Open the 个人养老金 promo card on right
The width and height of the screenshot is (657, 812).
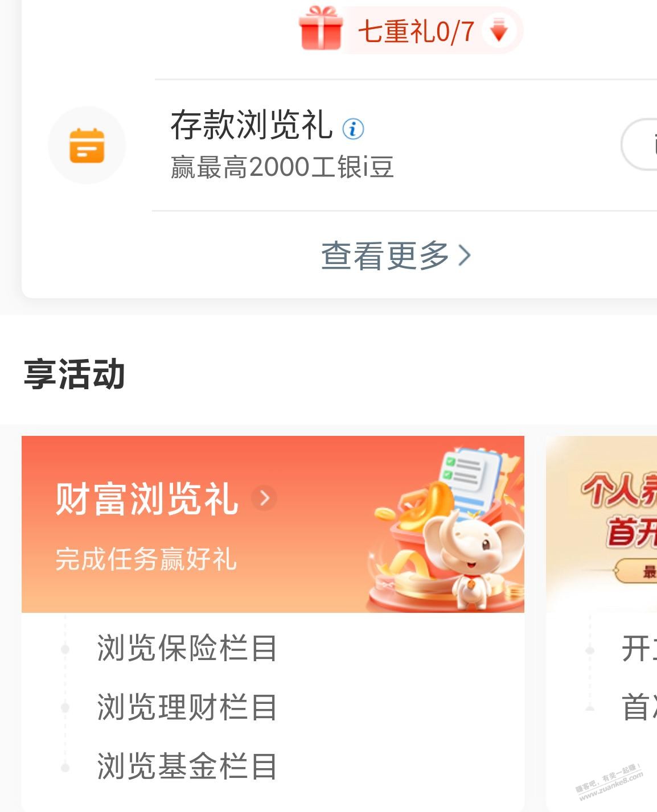coord(601,620)
